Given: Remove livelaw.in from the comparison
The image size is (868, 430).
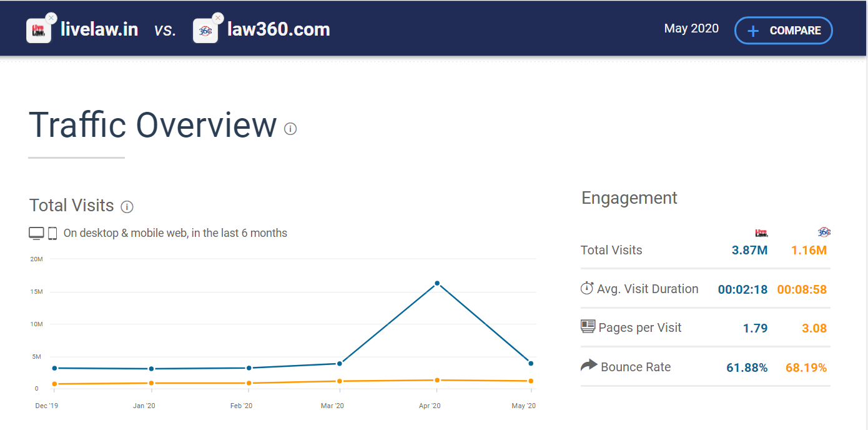Looking at the screenshot, I should (x=51, y=18).
